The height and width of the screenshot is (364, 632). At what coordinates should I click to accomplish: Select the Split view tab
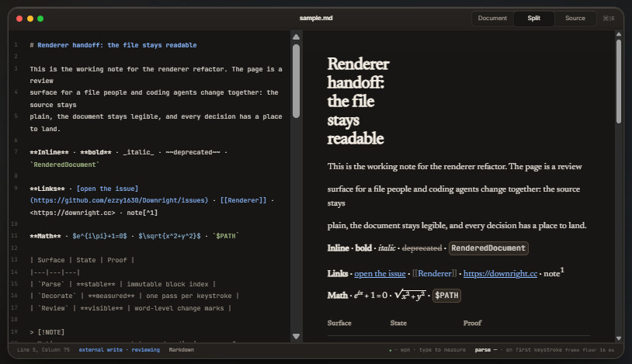tap(533, 18)
